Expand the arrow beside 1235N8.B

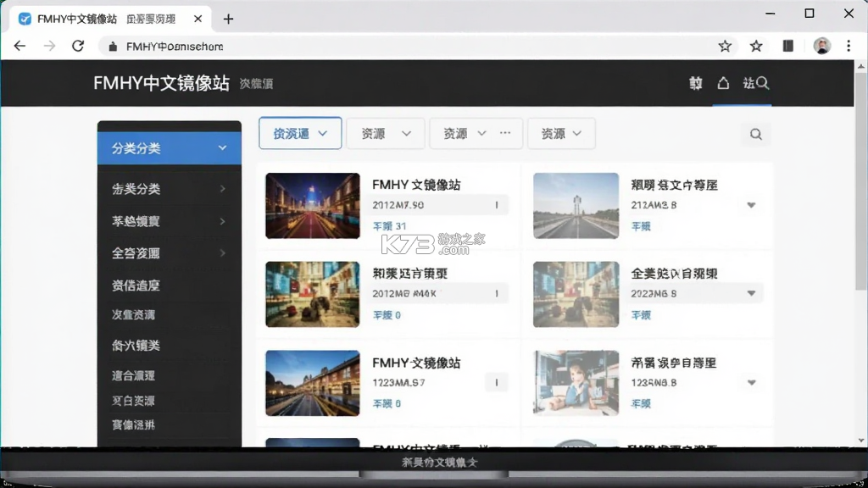(x=751, y=382)
